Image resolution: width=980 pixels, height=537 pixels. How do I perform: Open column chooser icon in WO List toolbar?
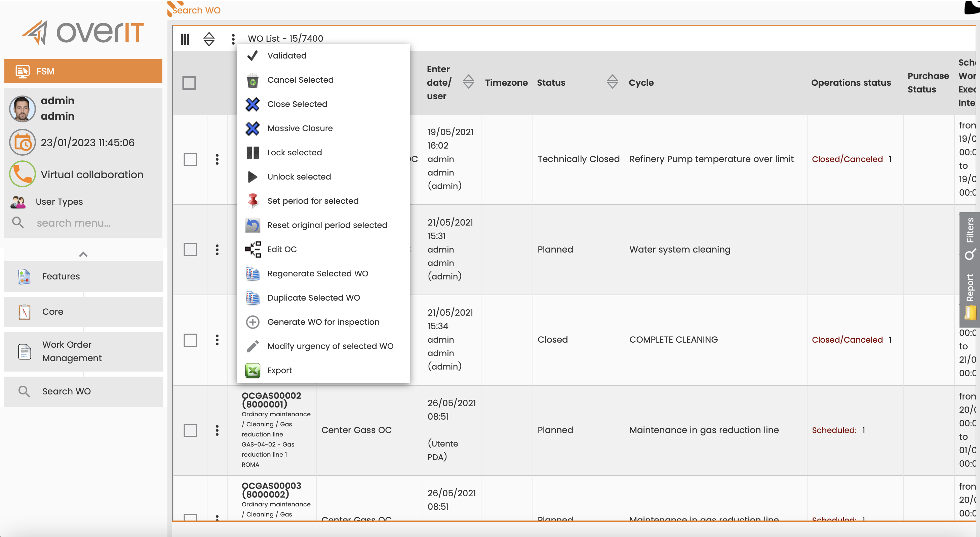click(x=185, y=39)
